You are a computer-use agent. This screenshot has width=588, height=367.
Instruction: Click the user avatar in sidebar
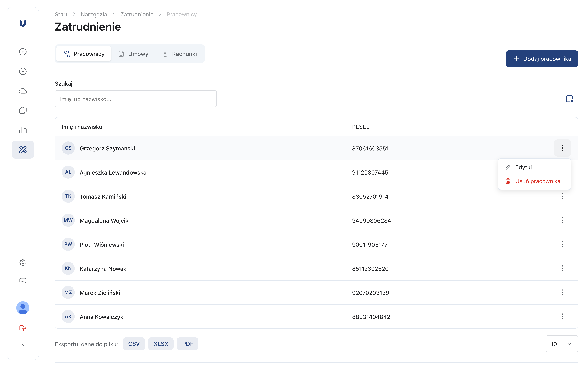[x=23, y=308]
